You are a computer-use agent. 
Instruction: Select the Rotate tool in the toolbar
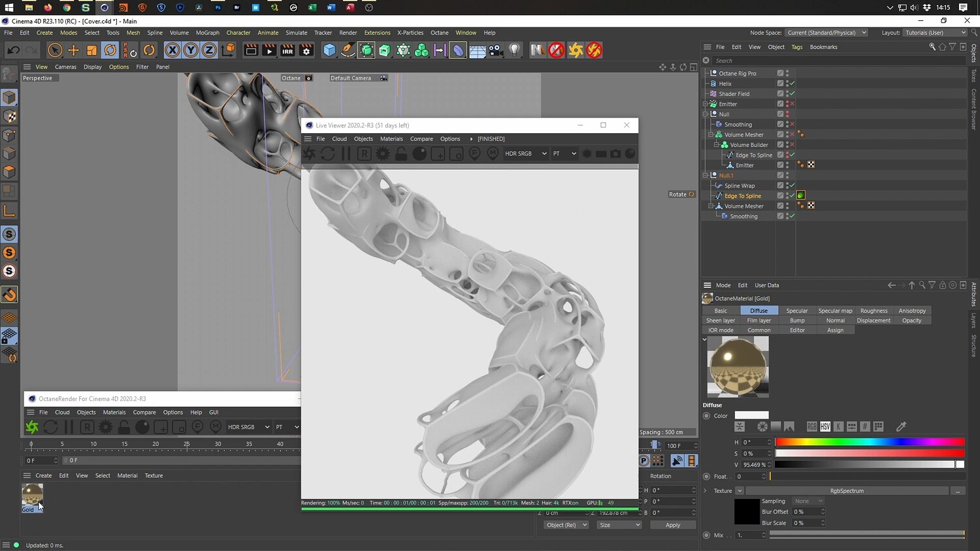tap(110, 50)
